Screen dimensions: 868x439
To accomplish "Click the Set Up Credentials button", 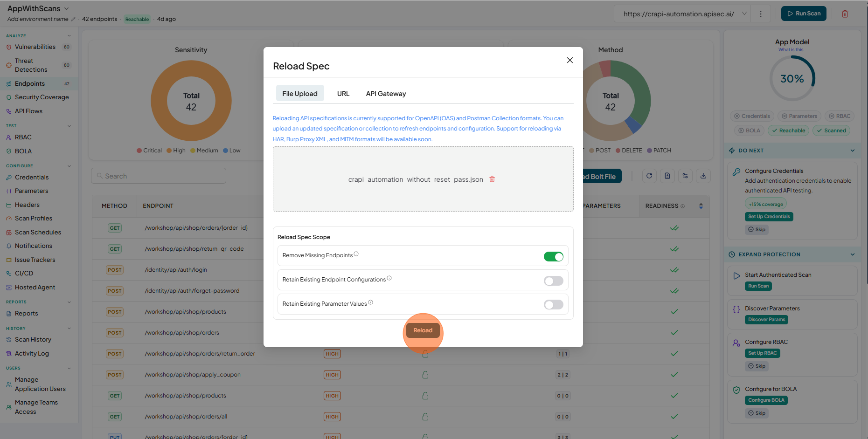I will point(769,217).
